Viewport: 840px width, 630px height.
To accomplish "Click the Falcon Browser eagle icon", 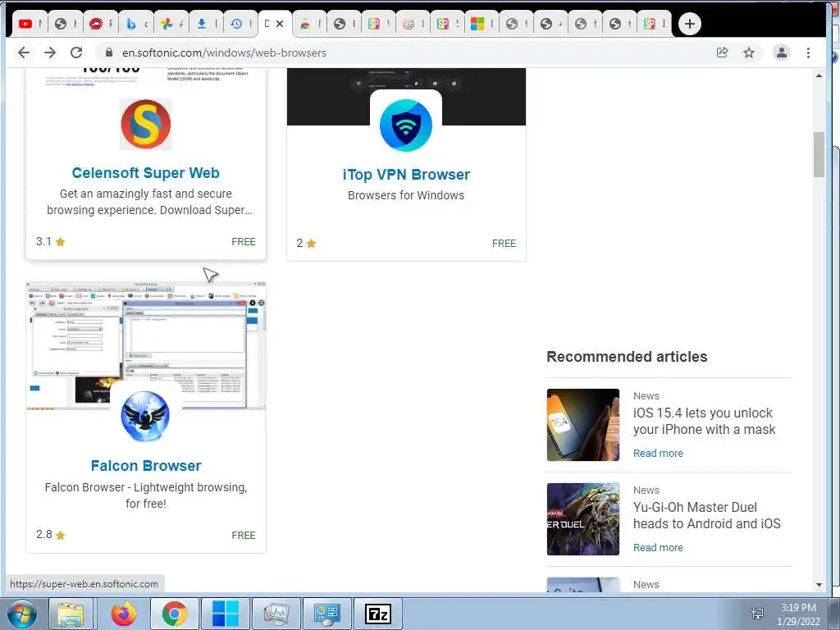I will pos(145,416).
